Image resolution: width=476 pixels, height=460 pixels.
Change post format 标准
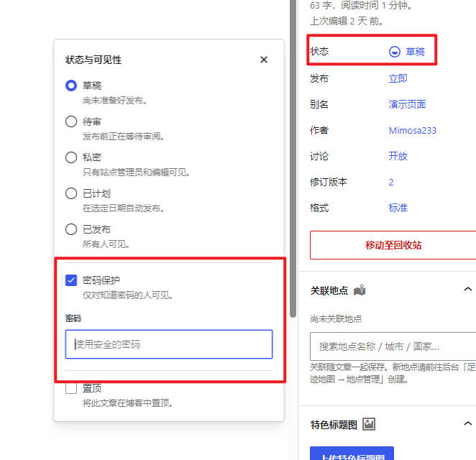(398, 208)
